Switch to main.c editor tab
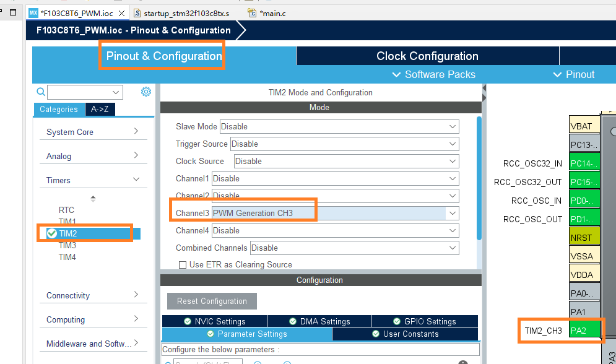 click(267, 14)
